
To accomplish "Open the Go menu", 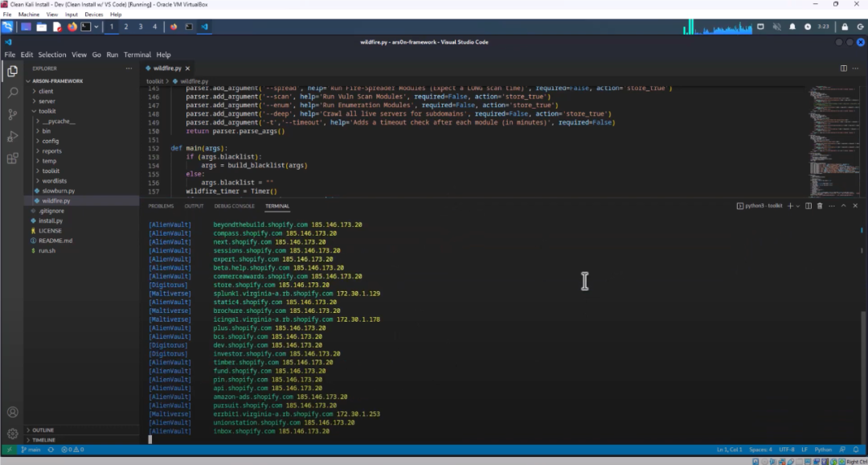I will (x=96, y=55).
